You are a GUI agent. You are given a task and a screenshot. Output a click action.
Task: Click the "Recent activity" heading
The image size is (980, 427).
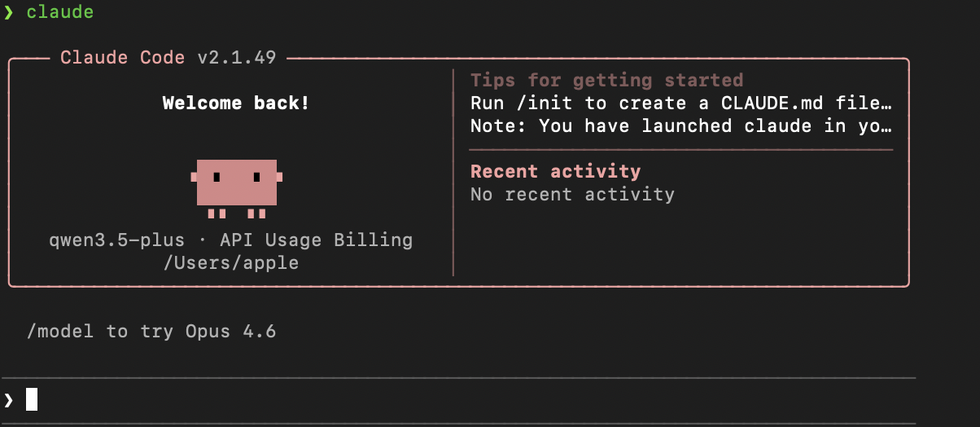coord(555,171)
